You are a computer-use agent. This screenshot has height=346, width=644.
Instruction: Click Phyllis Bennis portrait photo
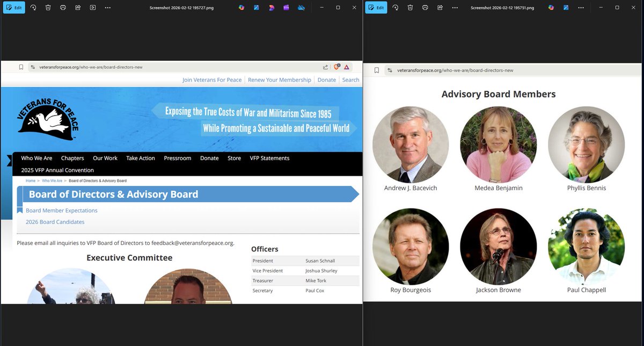coord(587,145)
